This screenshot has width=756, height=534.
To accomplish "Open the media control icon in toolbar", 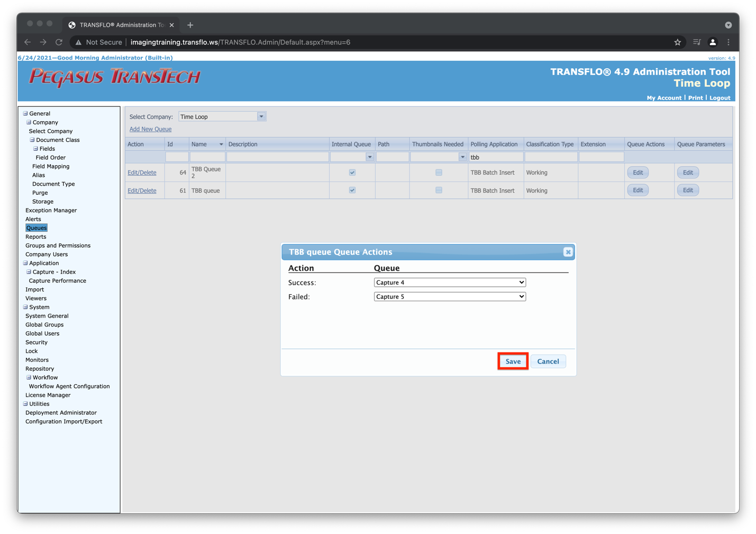I will click(x=697, y=42).
